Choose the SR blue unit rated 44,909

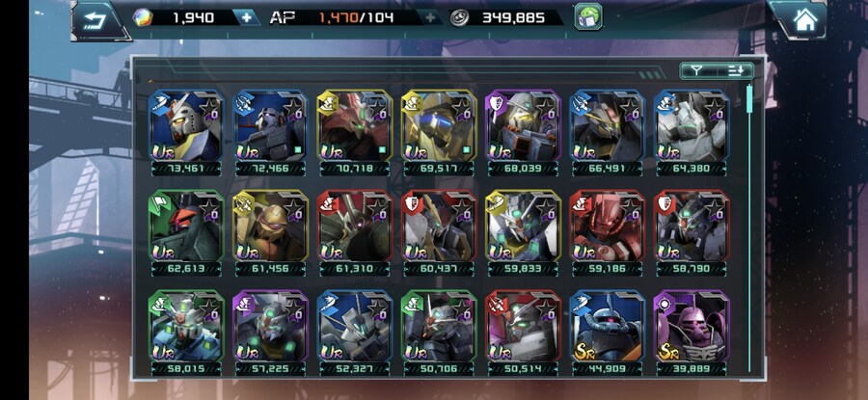point(607,333)
